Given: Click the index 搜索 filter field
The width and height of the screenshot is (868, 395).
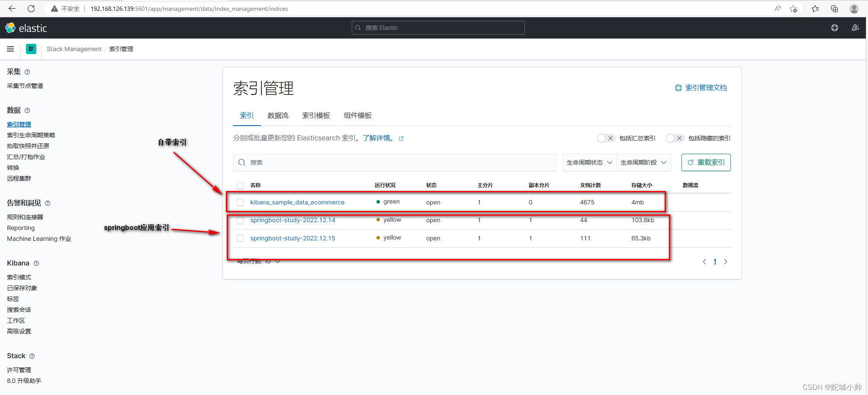Looking at the screenshot, I should tap(394, 162).
